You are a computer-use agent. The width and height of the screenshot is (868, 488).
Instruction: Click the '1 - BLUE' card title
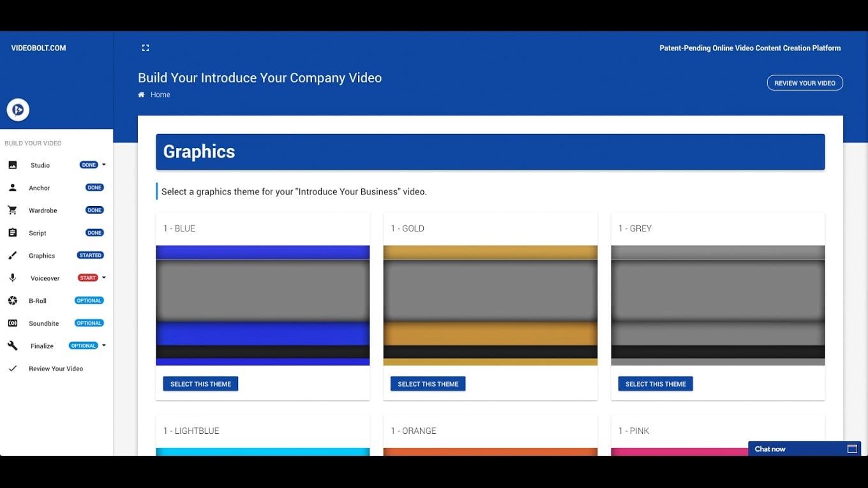(179, 228)
